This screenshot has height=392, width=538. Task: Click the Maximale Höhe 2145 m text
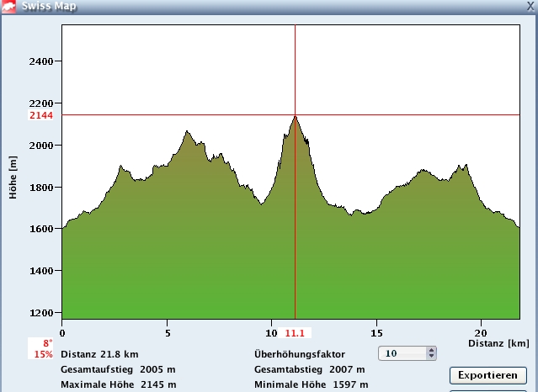(118, 384)
